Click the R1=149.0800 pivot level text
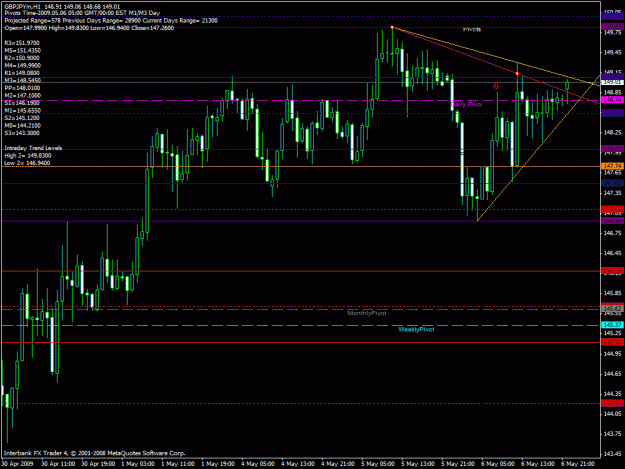625x469 pixels. 22,73
